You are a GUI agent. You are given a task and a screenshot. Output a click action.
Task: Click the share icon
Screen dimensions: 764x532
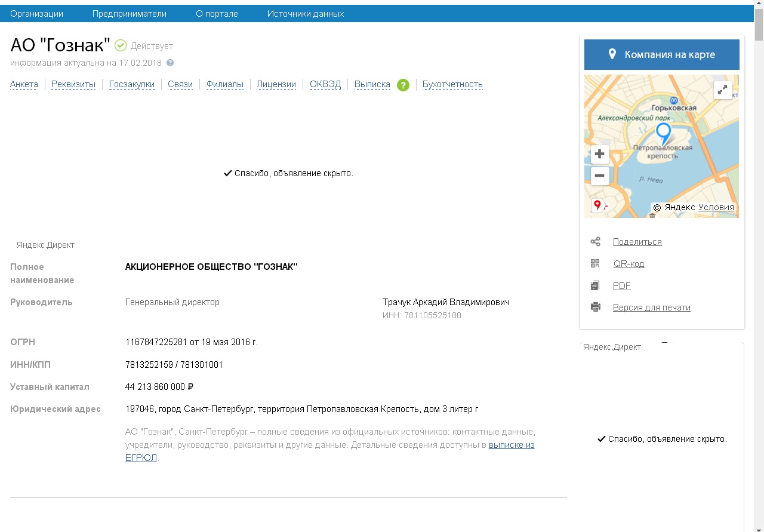pyautogui.click(x=595, y=242)
